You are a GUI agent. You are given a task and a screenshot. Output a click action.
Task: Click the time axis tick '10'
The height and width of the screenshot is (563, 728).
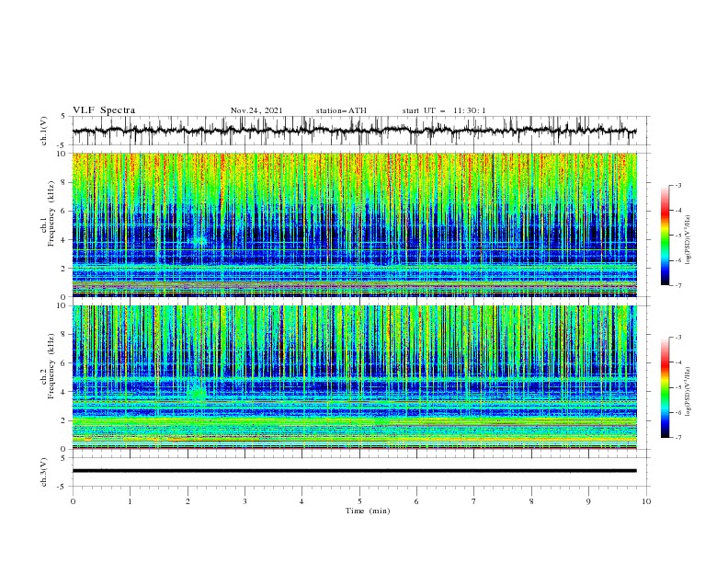click(x=646, y=501)
